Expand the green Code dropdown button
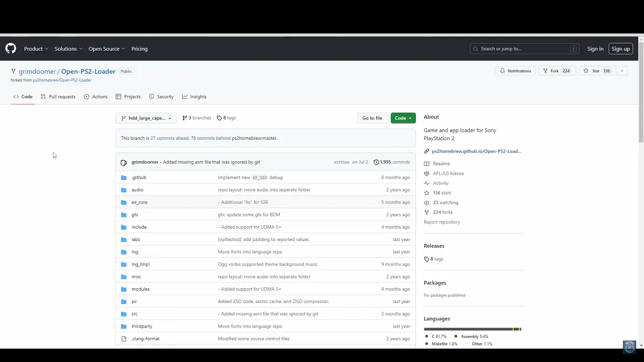Image resolution: width=644 pixels, height=362 pixels. [403, 118]
